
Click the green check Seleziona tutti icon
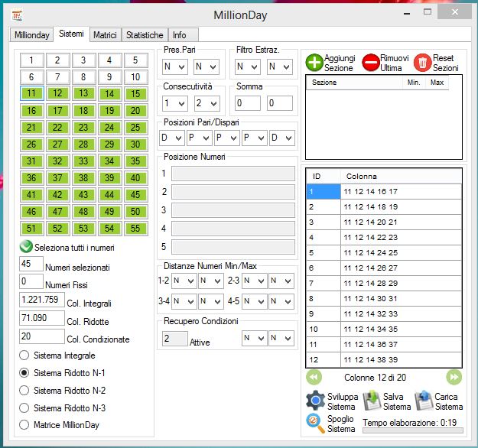click(26, 246)
